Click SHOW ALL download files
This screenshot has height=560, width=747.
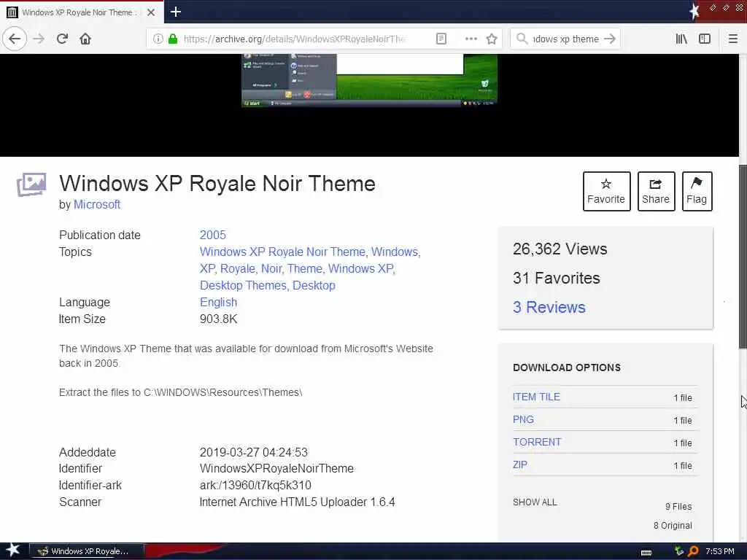click(535, 502)
